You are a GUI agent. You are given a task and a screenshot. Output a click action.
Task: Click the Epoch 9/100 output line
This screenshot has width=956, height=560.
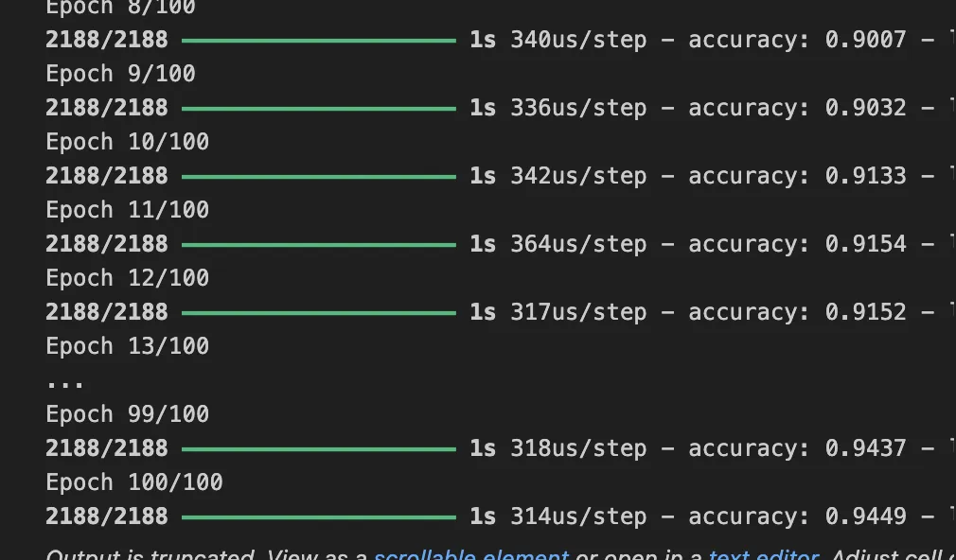click(120, 74)
